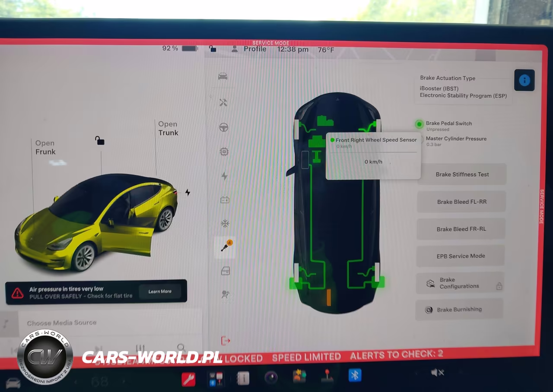Enter EPB Service Mode
This screenshot has height=392, width=553.
[x=461, y=256]
